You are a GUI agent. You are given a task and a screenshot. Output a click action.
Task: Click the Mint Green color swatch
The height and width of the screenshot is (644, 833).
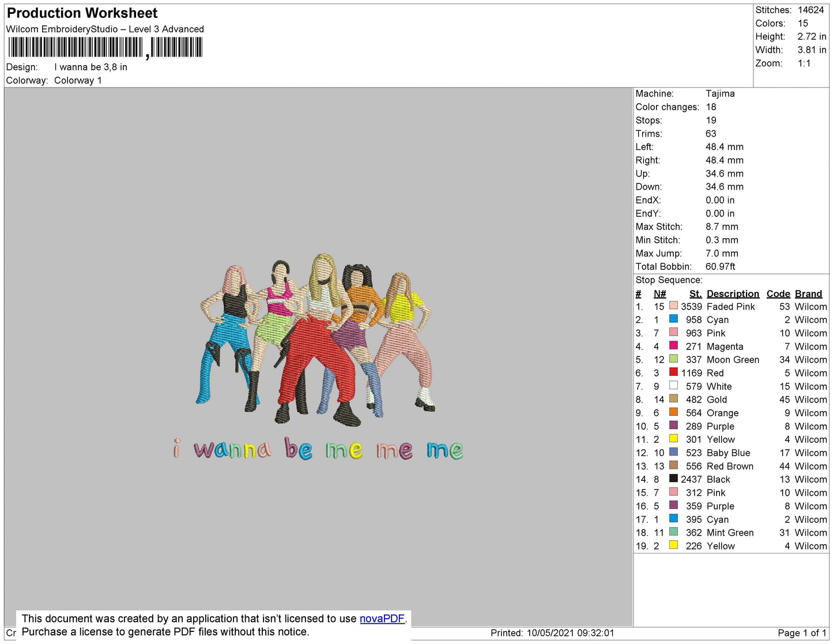[x=673, y=531]
